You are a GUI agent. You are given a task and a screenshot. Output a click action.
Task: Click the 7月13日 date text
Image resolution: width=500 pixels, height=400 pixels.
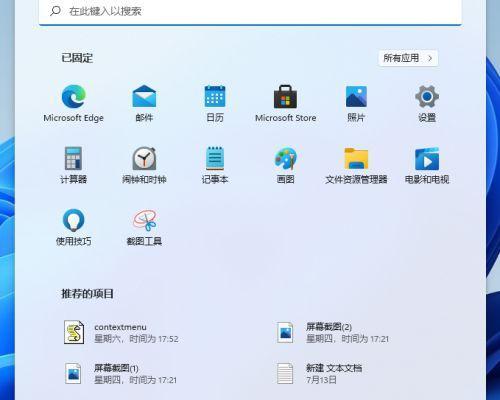321,380
